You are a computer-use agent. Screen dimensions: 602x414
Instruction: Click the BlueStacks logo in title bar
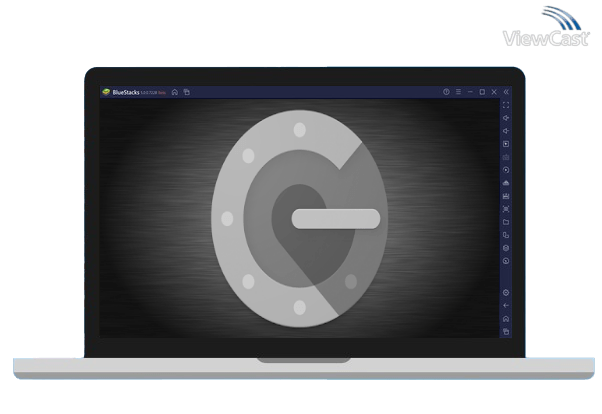click(106, 92)
